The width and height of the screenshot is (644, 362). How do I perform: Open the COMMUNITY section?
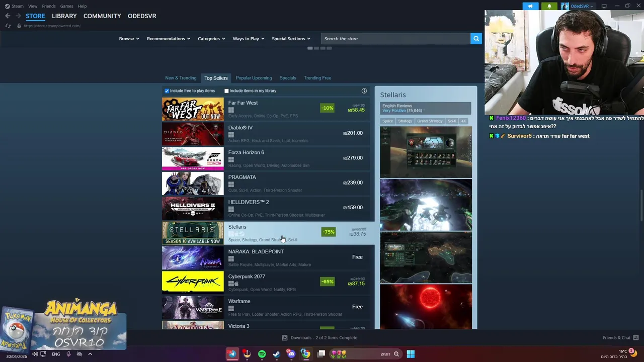102,16
